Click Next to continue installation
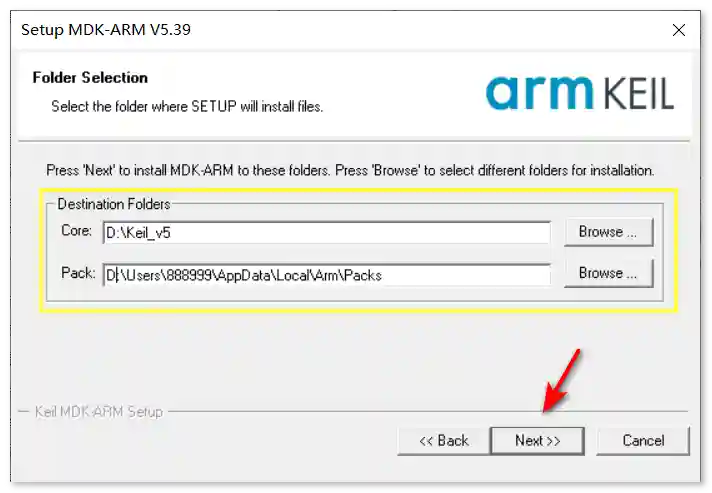 coord(537,440)
